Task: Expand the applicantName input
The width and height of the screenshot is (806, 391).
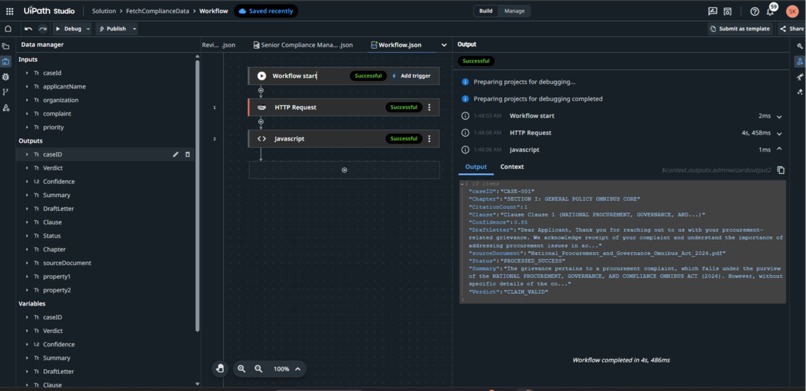Action: (x=27, y=87)
